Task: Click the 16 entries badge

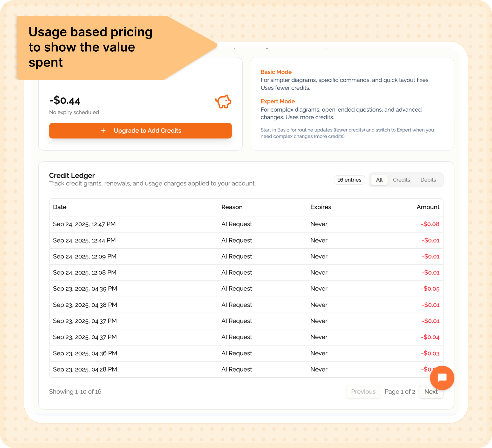Action: point(349,180)
